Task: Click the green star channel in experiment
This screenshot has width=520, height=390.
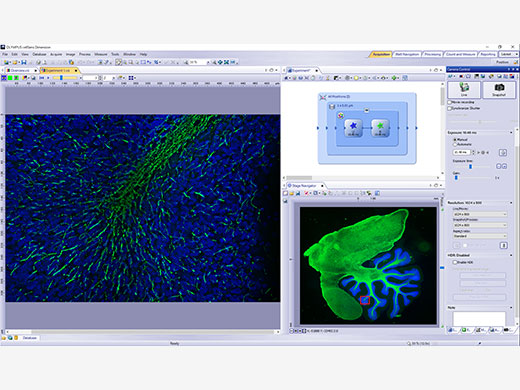Action: [380, 128]
